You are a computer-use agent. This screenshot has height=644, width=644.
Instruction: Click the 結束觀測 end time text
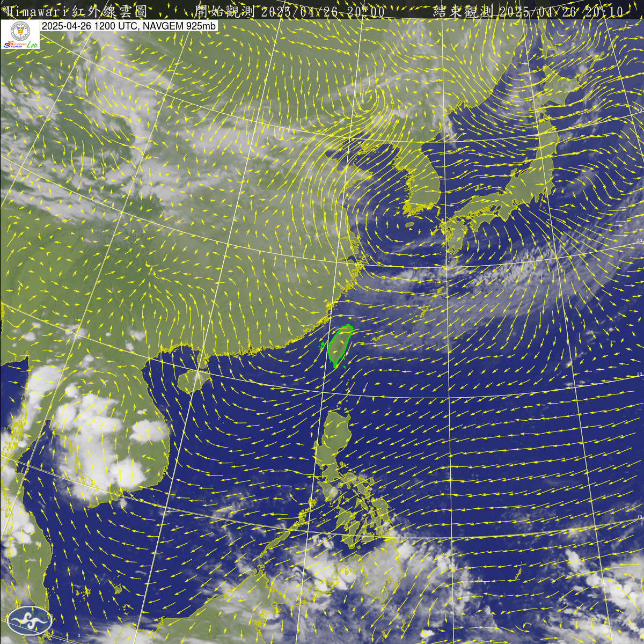[529, 11]
